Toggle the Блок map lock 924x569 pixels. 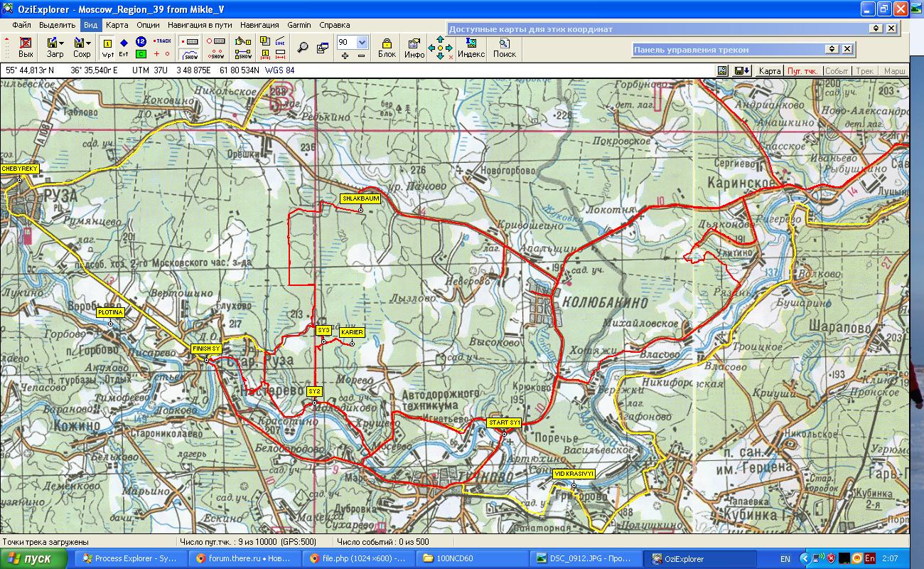coord(387,48)
